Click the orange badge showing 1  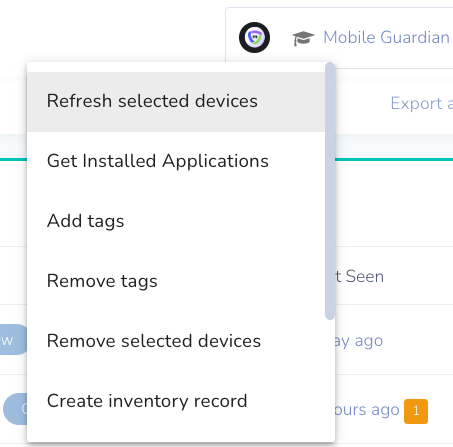click(x=416, y=411)
